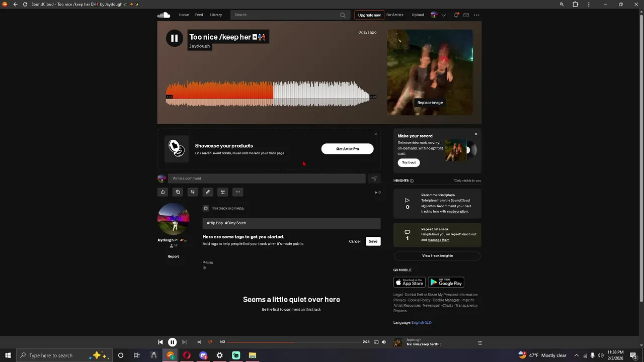Click the now-playing thumbnail in player bar
Viewport: 644px width, 362px height.
coord(397,342)
